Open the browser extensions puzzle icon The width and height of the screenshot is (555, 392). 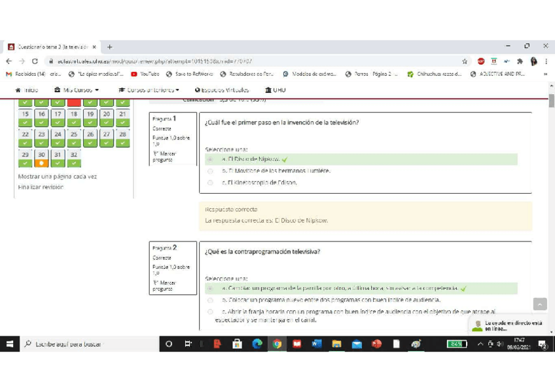click(x=520, y=61)
